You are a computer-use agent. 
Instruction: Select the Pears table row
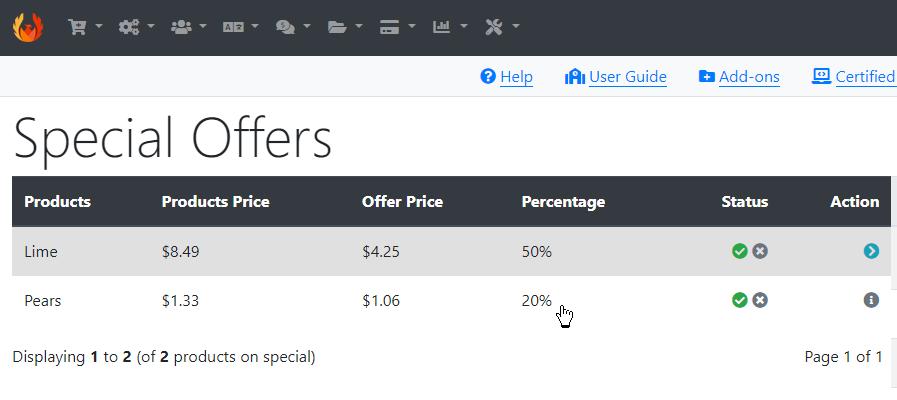451,300
